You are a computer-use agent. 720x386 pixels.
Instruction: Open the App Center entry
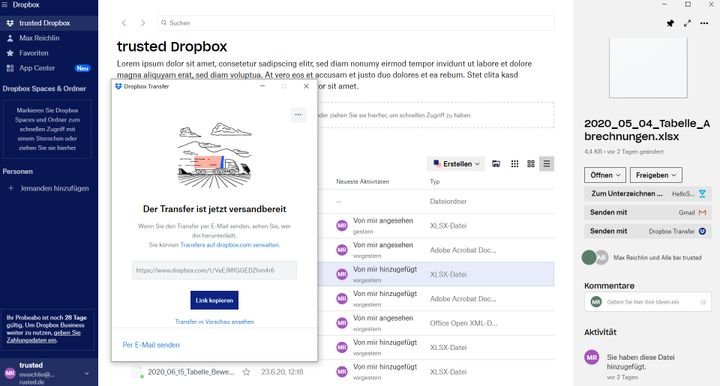click(37, 68)
